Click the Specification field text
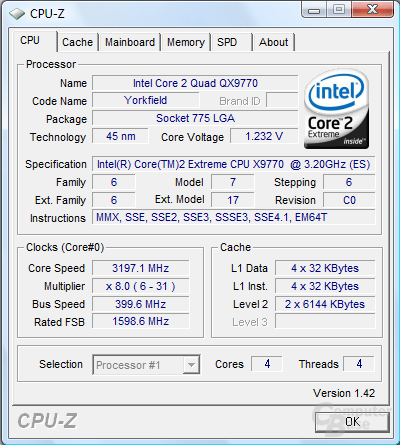 (234, 164)
